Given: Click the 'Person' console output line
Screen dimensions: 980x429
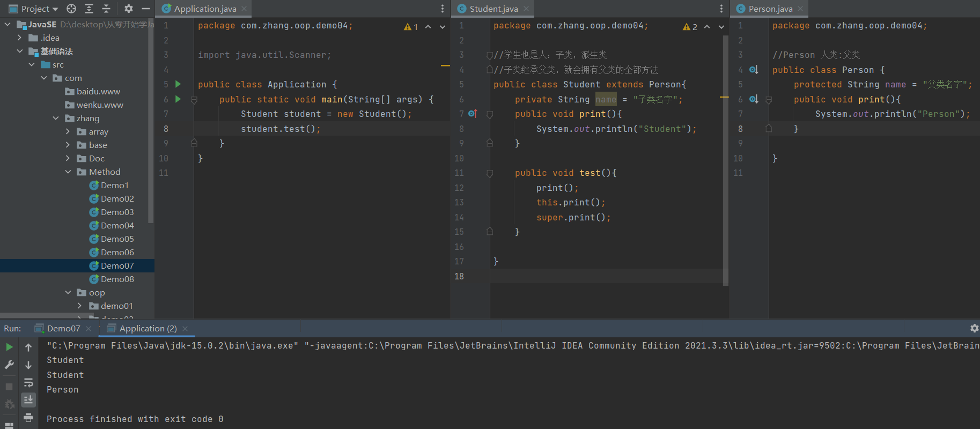Looking at the screenshot, I should pos(63,389).
